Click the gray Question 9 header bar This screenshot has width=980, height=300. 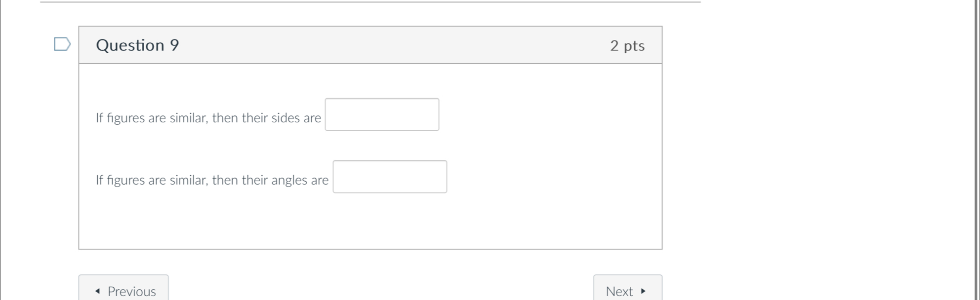[x=370, y=45]
